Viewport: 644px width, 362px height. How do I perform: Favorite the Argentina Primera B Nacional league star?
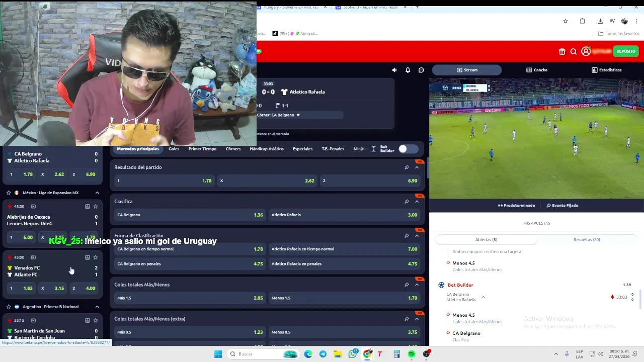[x=9, y=306]
